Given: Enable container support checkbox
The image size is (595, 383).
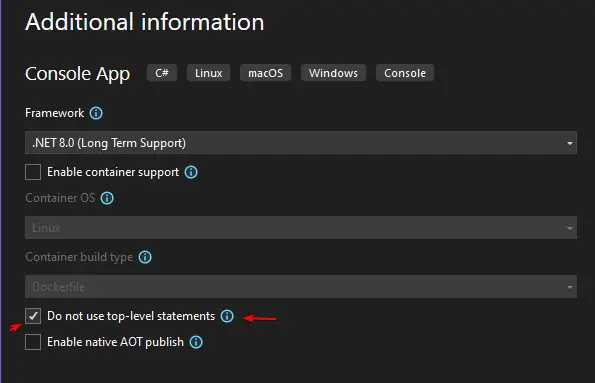Looking at the screenshot, I should [x=33, y=172].
